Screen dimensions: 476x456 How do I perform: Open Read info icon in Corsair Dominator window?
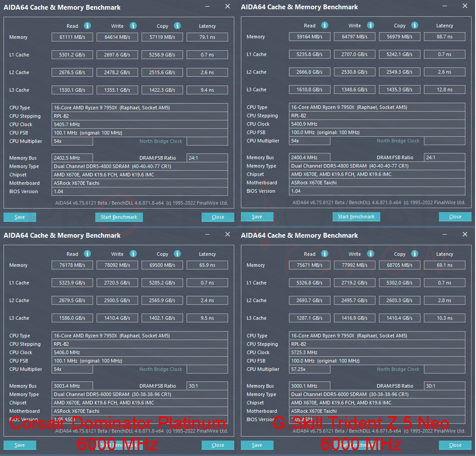pos(87,254)
